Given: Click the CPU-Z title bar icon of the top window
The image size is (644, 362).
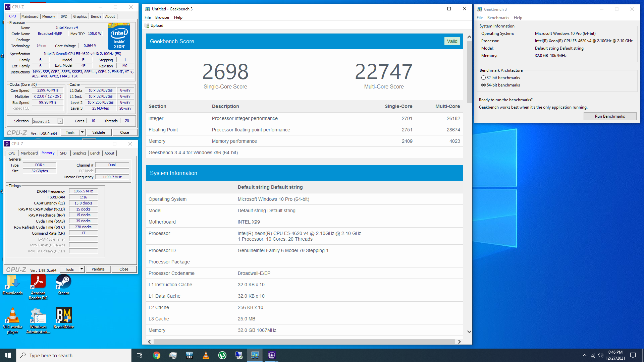Looking at the screenshot, I should 8,7.
